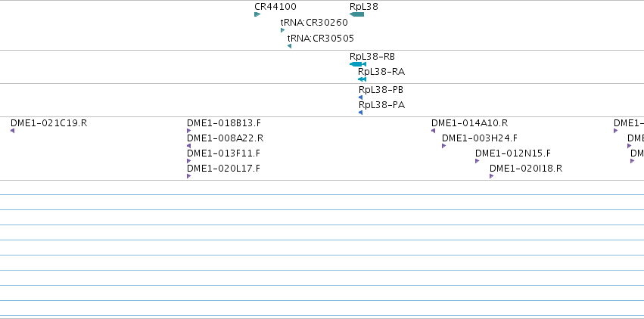
Task: Select the RpL38-RA transcript glyph
Action: 362,79
